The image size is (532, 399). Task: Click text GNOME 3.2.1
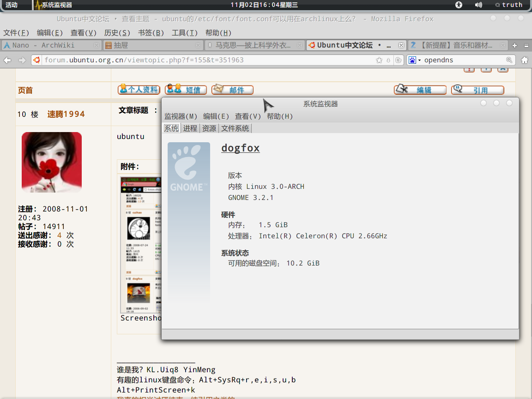251,198
